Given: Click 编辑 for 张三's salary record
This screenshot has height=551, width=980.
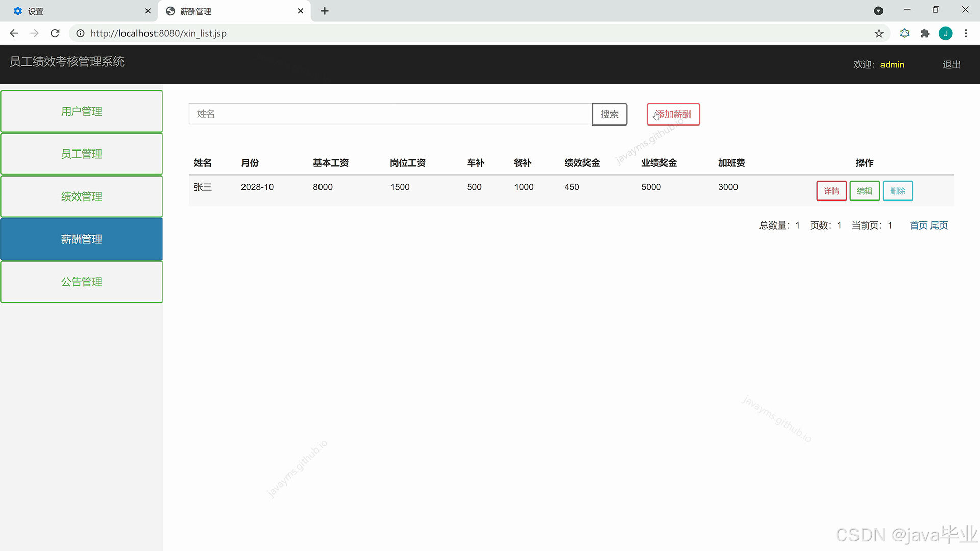Looking at the screenshot, I should pyautogui.click(x=865, y=191).
